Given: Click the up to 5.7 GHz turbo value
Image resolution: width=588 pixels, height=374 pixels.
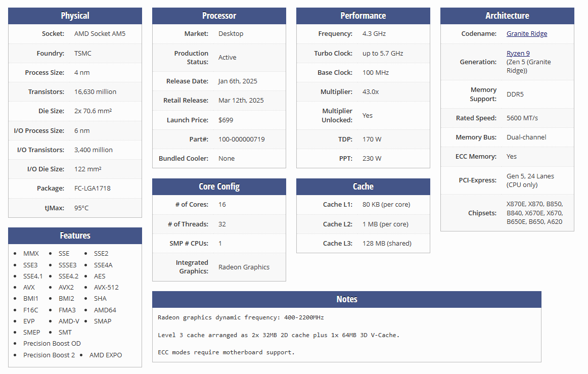Looking at the screenshot, I should [x=382, y=54].
